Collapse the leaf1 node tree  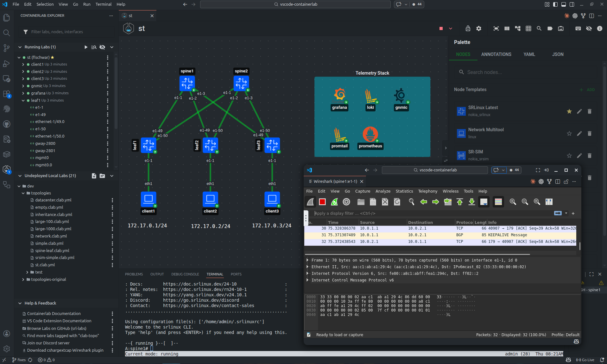(23, 101)
